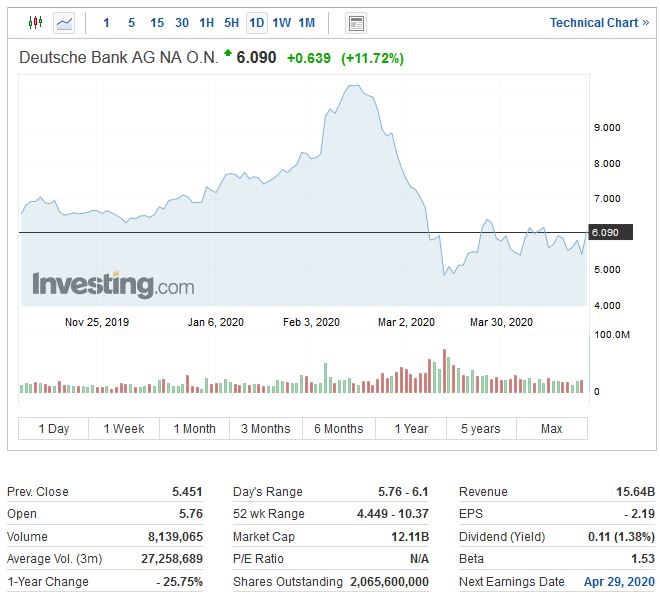Show the 1 Day range
Viewport: 660px width, 602px height.
pyautogui.click(x=53, y=429)
